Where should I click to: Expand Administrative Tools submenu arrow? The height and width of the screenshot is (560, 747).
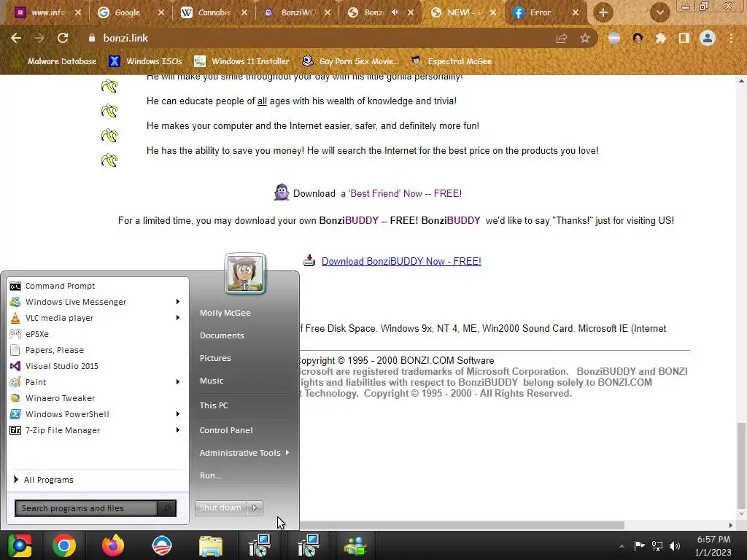coord(287,453)
